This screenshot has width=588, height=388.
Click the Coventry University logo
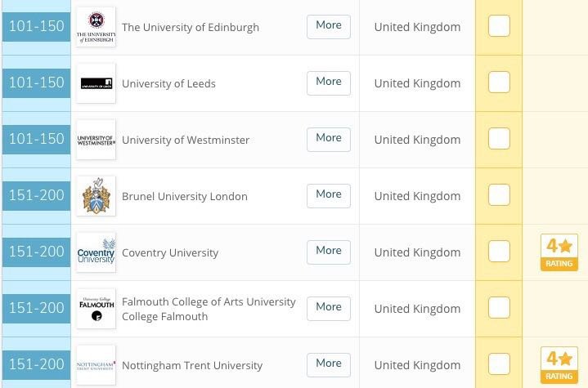point(96,252)
